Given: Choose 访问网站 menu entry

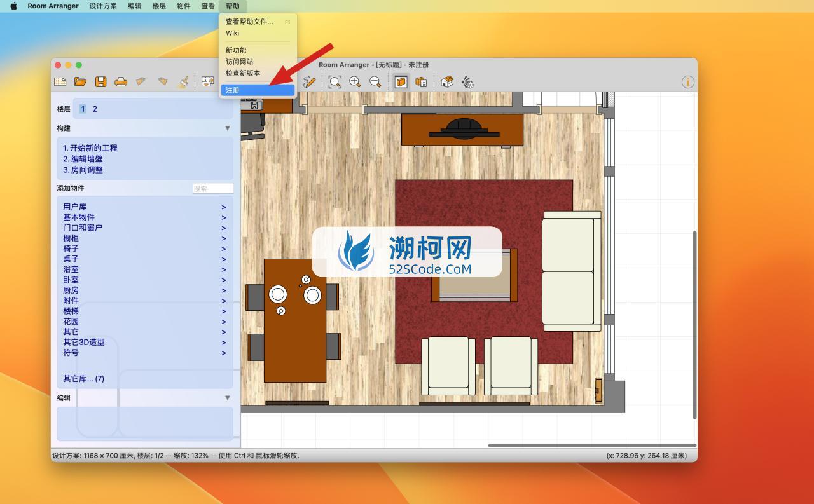Looking at the screenshot, I should pos(258,62).
